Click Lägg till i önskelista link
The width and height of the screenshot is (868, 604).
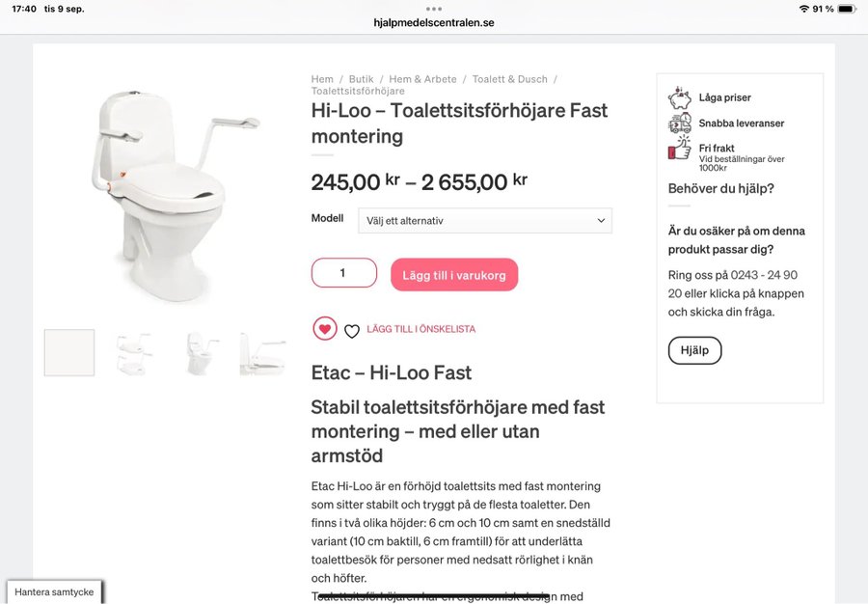[x=420, y=330]
